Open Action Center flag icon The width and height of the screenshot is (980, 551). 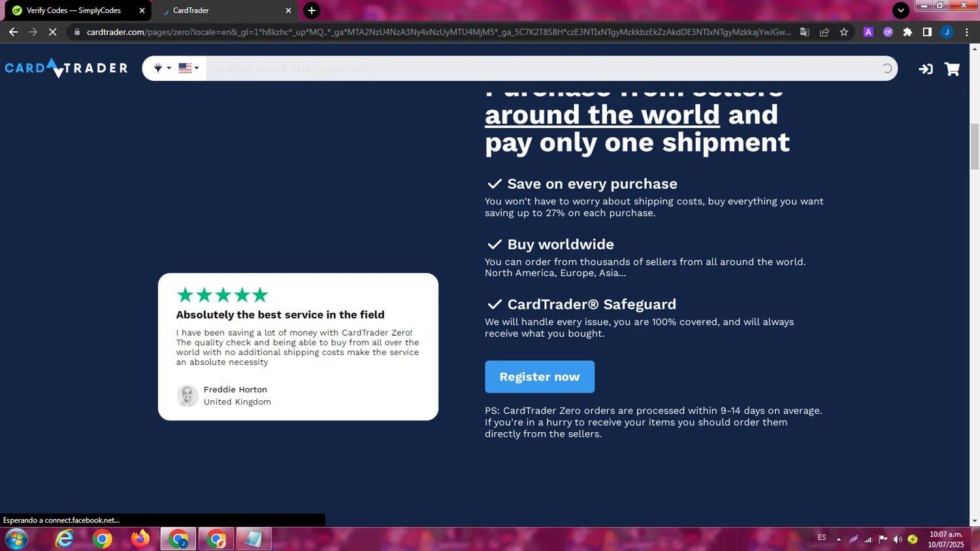(x=883, y=539)
